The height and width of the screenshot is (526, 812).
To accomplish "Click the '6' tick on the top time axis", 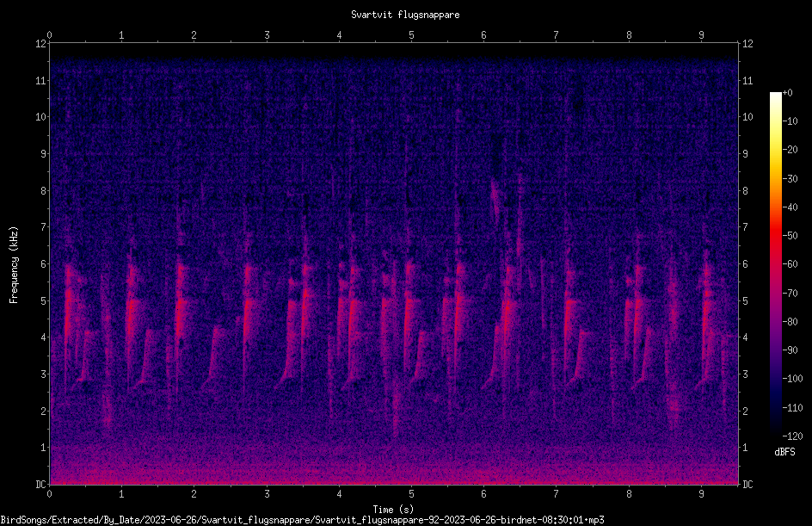I will click(x=483, y=35).
